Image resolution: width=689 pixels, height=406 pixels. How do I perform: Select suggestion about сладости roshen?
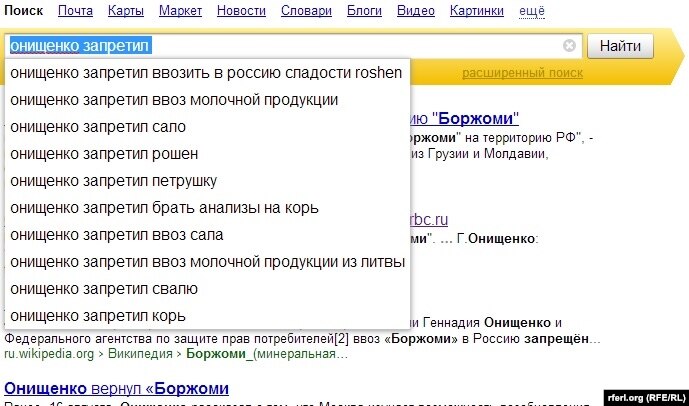pyautogui.click(x=206, y=73)
